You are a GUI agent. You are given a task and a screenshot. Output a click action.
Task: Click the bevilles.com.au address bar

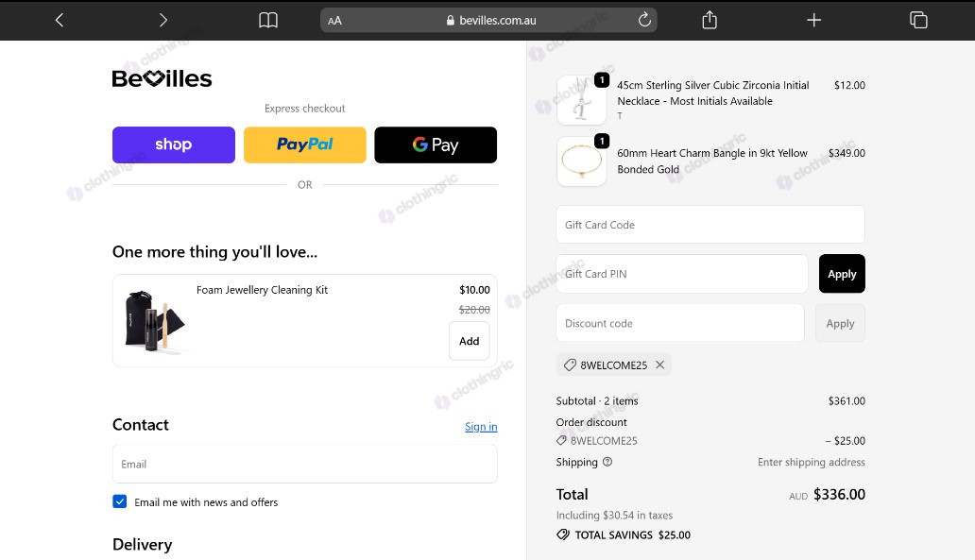[488, 20]
